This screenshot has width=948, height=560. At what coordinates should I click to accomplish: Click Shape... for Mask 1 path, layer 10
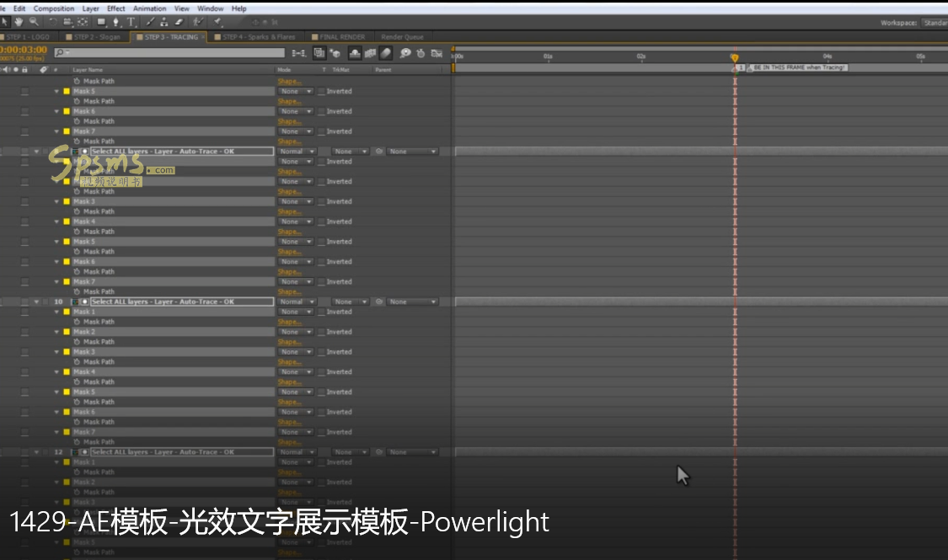[288, 322]
